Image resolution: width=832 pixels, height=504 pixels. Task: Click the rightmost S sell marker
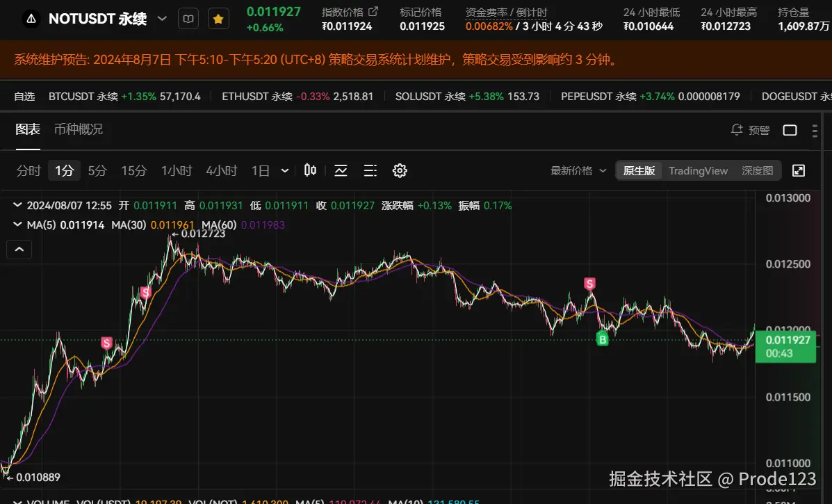coord(589,284)
